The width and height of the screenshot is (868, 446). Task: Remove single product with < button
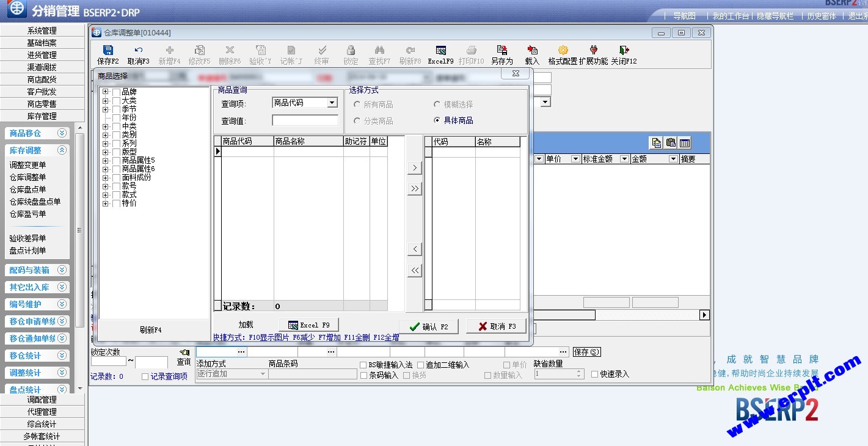click(415, 249)
